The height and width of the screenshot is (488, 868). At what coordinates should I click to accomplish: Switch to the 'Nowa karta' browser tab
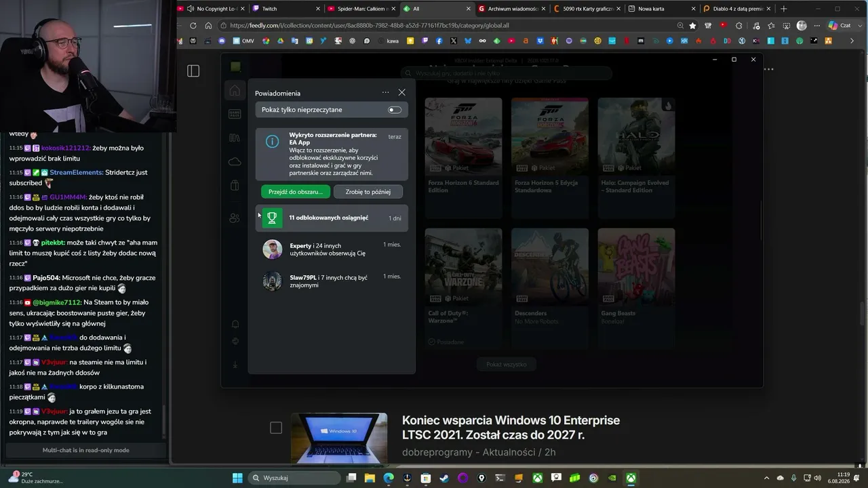point(660,9)
